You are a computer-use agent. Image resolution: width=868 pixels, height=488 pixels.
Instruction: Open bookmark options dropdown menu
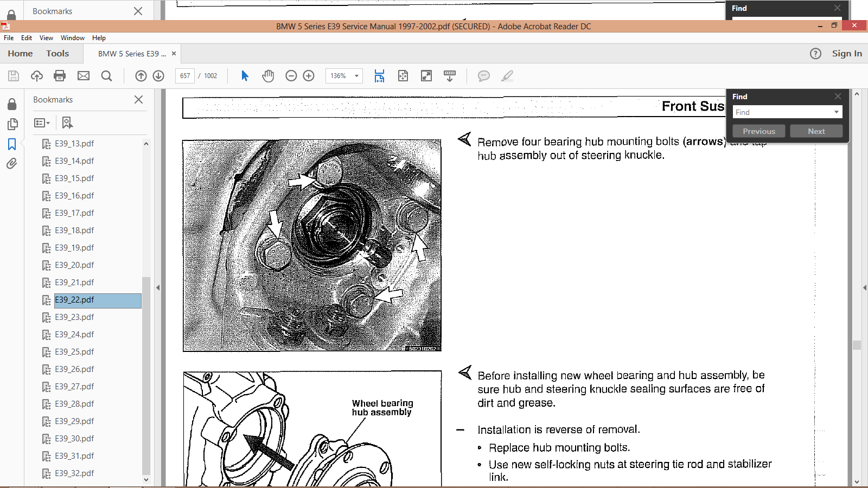[42, 123]
